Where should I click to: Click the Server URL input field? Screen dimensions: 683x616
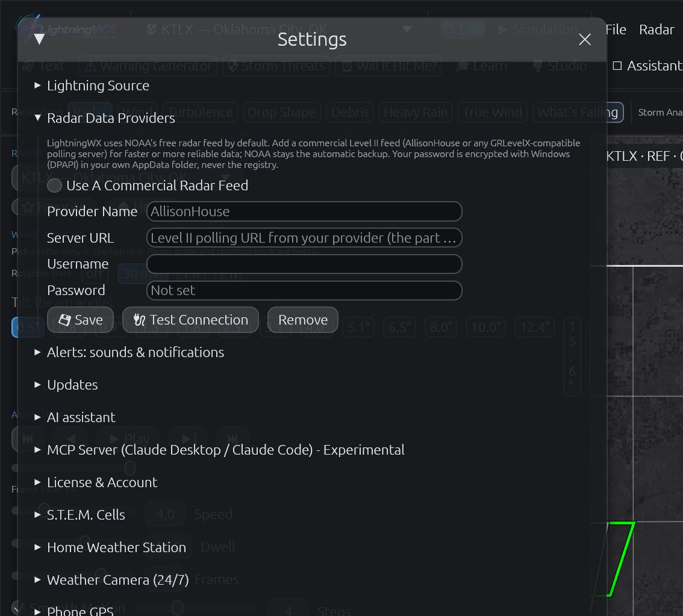(304, 238)
